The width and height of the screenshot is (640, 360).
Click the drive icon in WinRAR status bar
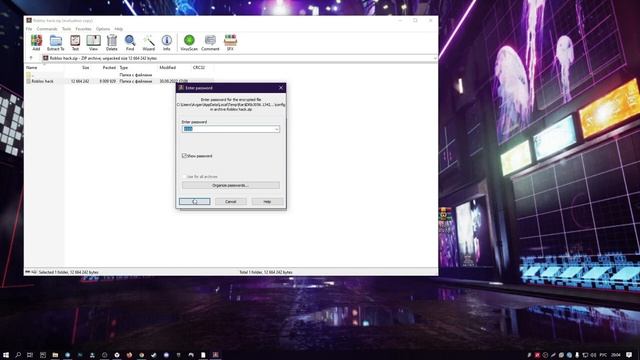28,272
